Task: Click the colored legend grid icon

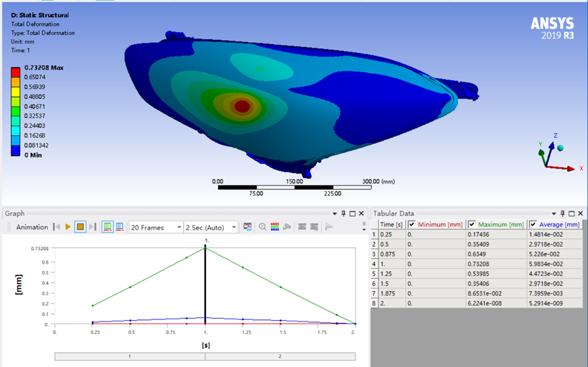Action: (275, 227)
